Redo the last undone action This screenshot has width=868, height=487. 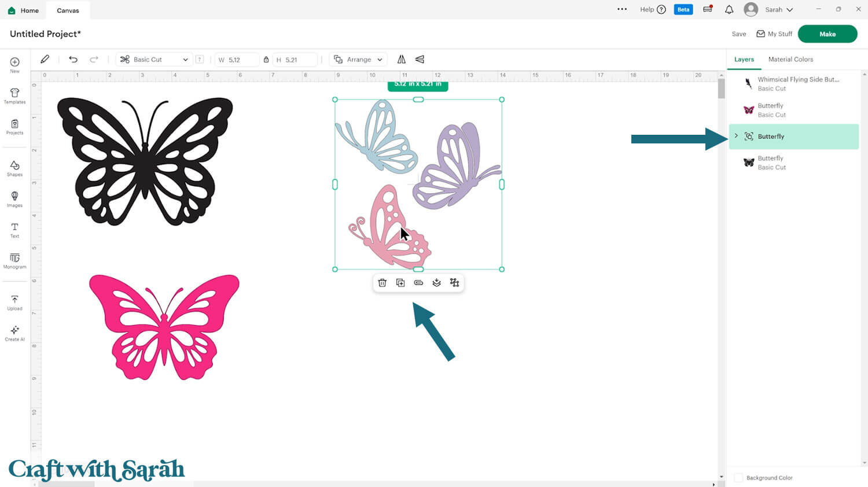(x=94, y=59)
